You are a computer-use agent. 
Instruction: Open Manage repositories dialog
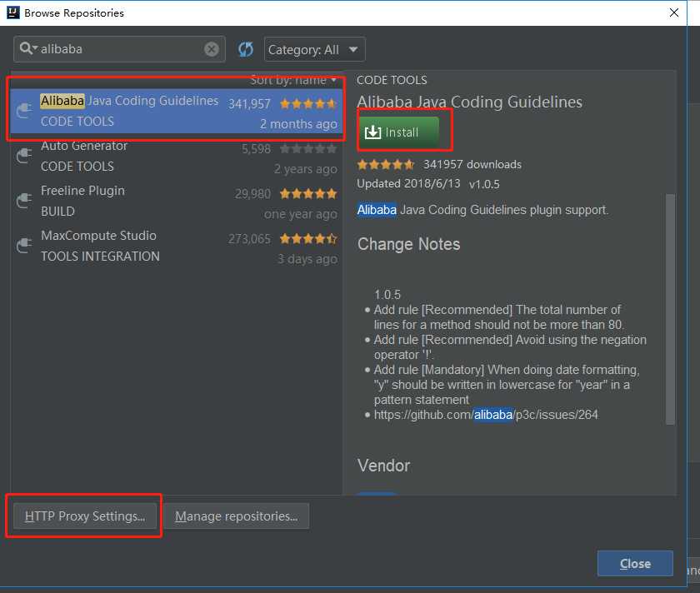236,516
